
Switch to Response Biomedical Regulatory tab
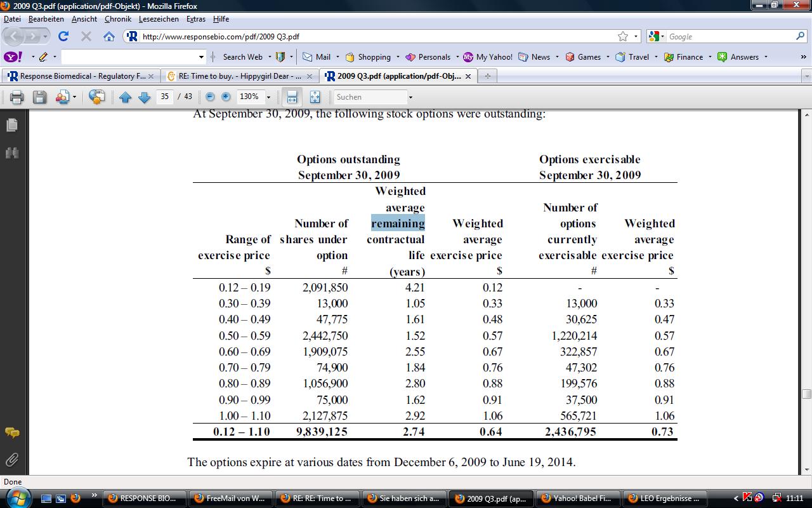click(77, 76)
